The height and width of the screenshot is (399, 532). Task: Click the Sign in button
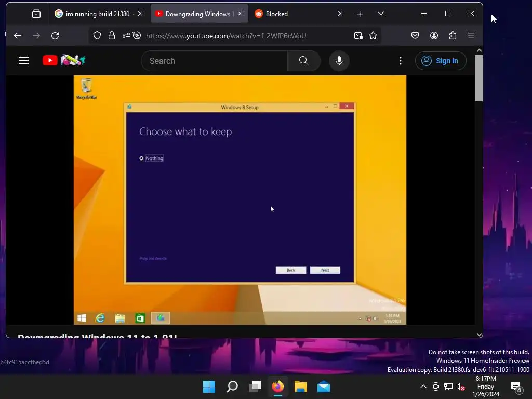pos(441,61)
